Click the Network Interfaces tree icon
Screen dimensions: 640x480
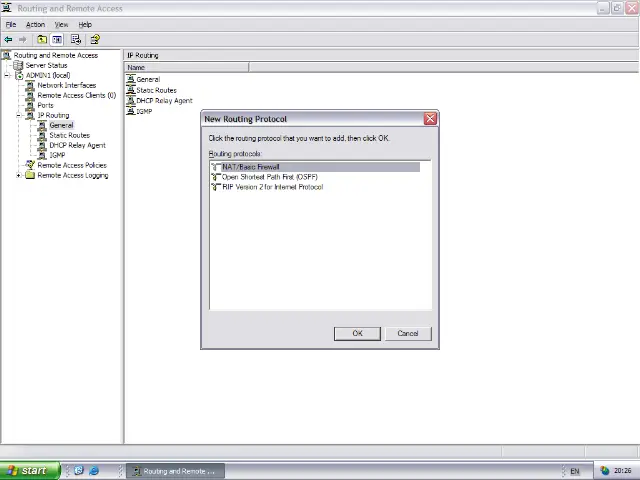tap(30, 85)
